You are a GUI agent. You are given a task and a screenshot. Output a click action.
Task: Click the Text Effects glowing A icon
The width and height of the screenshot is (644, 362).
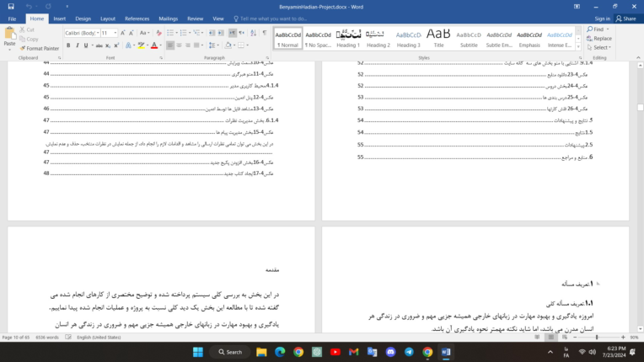pos(129,45)
